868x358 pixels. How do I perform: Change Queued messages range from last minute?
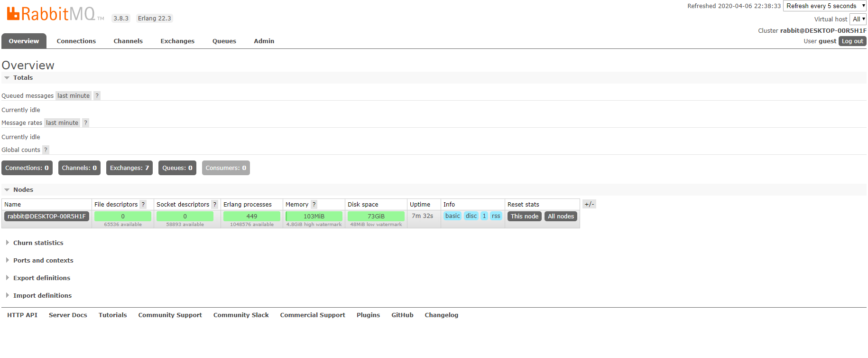pyautogui.click(x=74, y=96)
